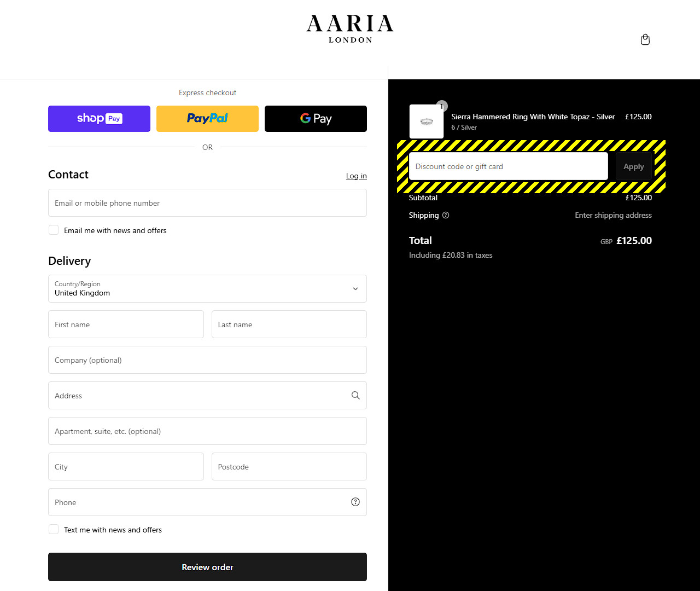The width and height of the screenshot is (700, 591).
Task: Click the AARIA London logo
Action: pos(350,29)
